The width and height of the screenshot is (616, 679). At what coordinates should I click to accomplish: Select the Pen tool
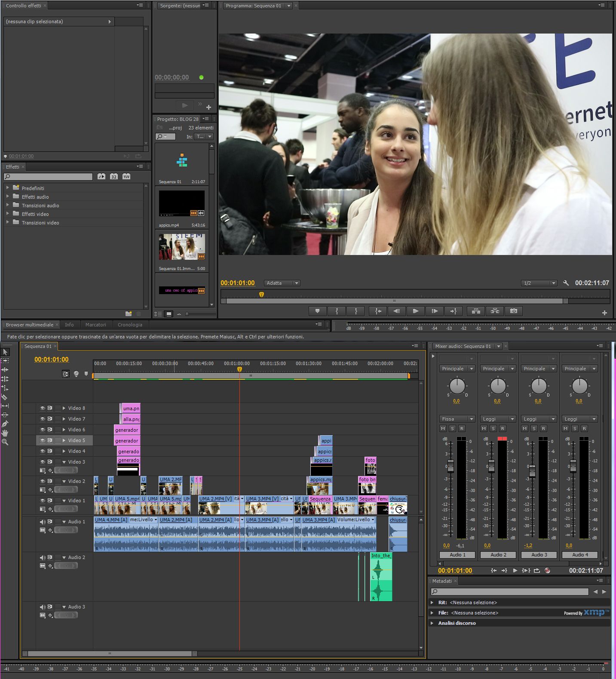(x=5, y=424)
